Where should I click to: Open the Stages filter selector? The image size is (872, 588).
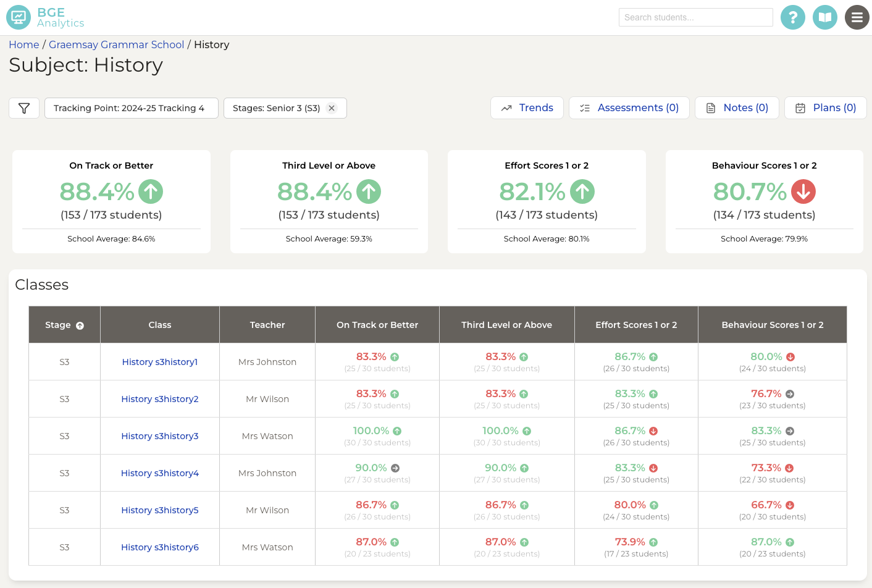(278, 107)
